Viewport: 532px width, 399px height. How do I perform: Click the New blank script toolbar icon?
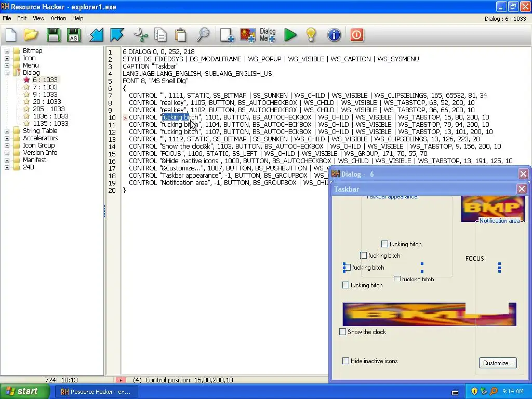point(11,35)
